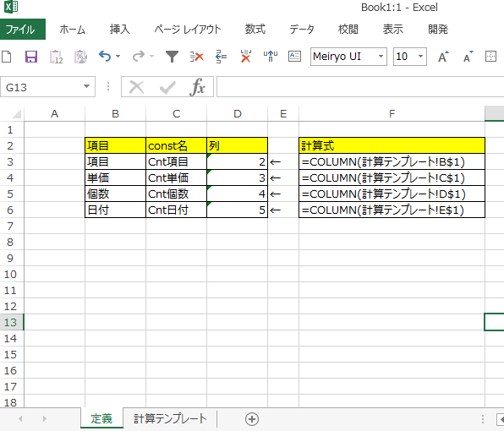Switch to the 計算テンプレート sheet tab
This screenshot has height=431, width=504.
point(170,418)
